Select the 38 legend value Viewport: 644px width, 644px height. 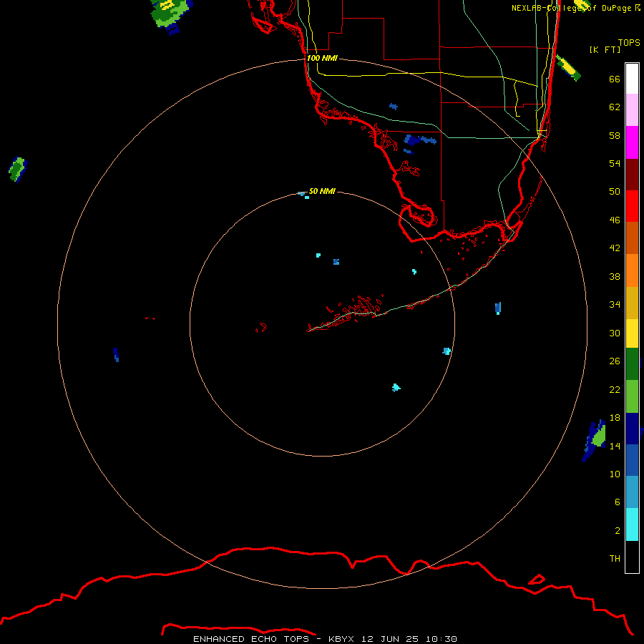point(615,276)
